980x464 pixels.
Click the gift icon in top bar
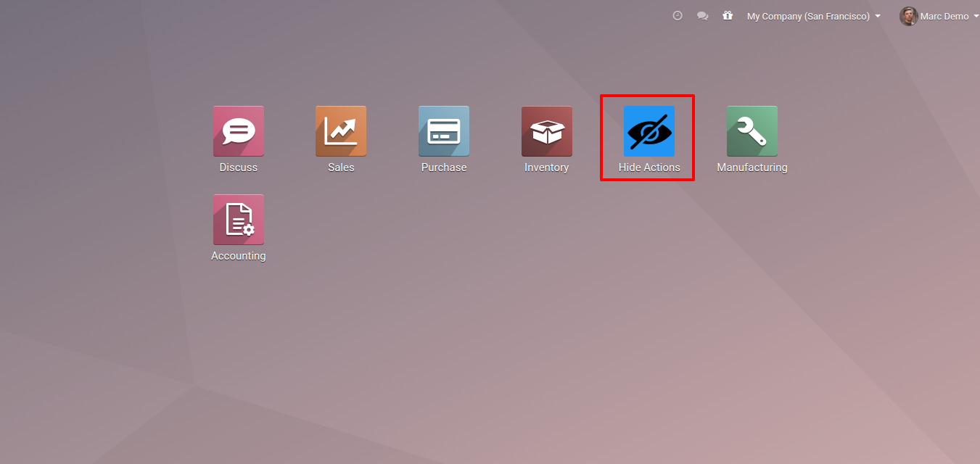coord(728,16)
